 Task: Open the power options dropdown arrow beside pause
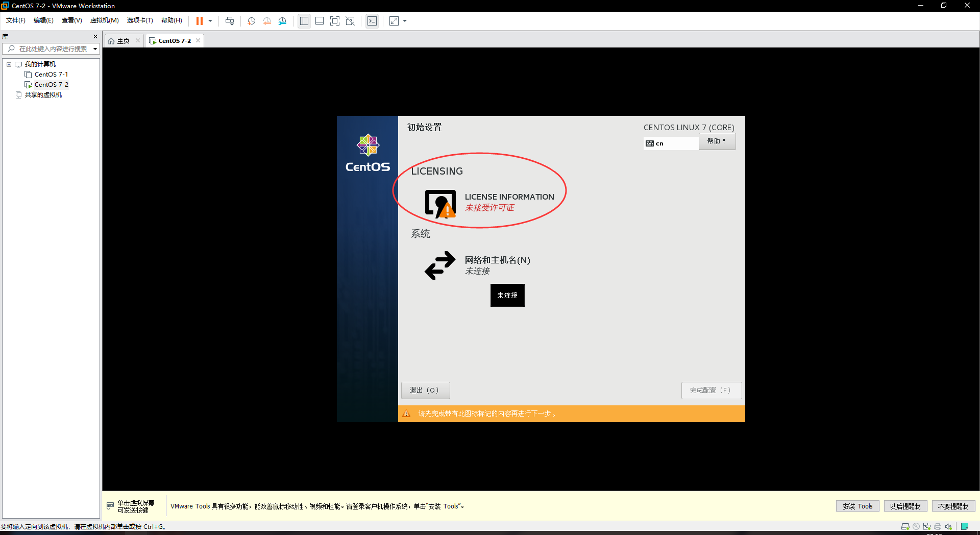point(210,21)
